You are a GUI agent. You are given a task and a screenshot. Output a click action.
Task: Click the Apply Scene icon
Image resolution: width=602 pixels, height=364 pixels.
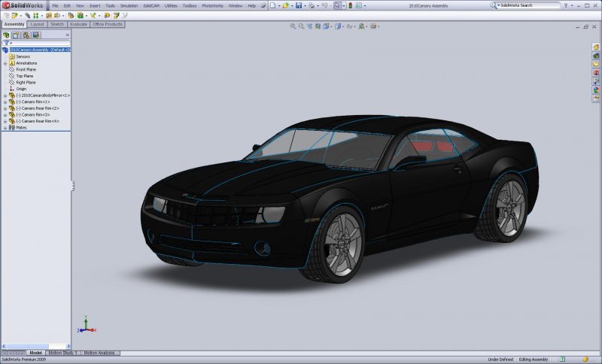[x=361, y=26]
